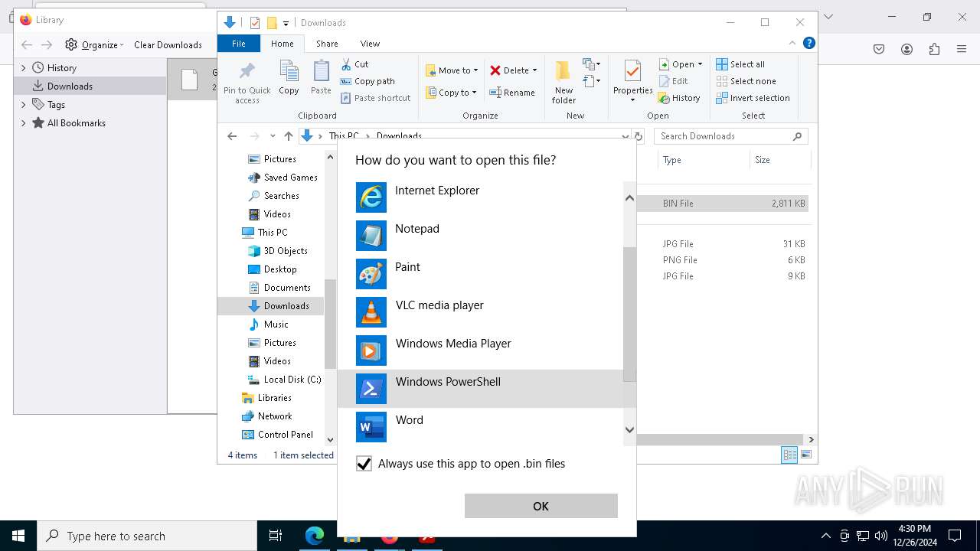Open the Open dropdown arrow
The width and height of the screenshot is (980, 551).
pos(700,64)
